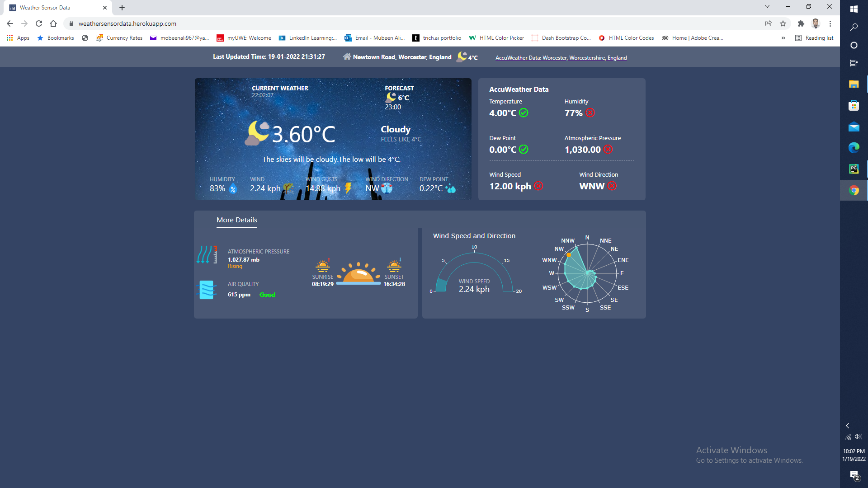Click the sunset icon above 16:34:28
This screenshot has width=868, height=488.
394,265
